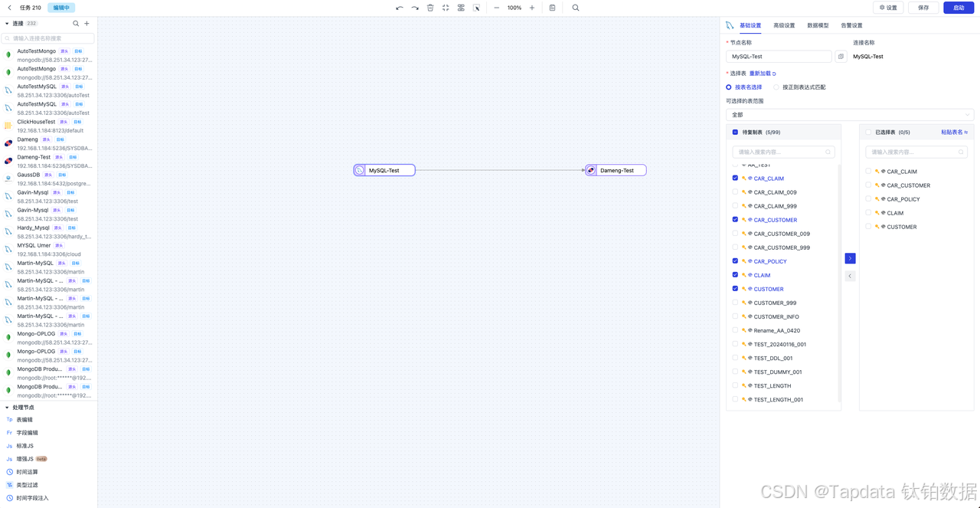
Task: Open canvas search with magnifier icon
Action: pyautogui.click(x=576, y=8)
